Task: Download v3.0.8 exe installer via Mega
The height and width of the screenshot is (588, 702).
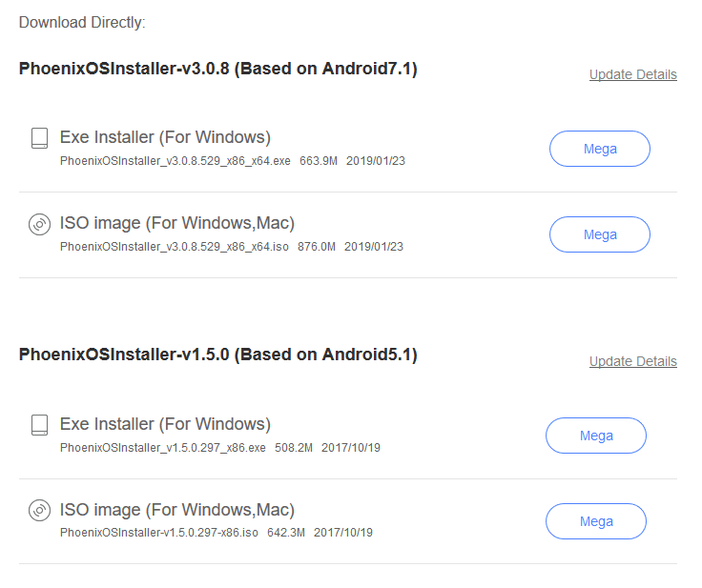Action: point(600,149)
